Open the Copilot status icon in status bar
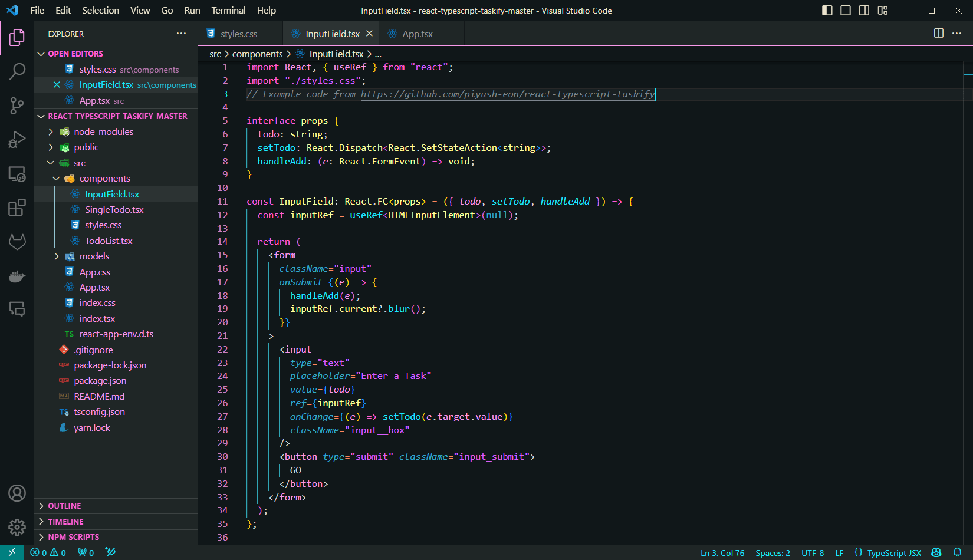This screenshot has height=560, width=973. pyautogui.click(x=936, y=553)
